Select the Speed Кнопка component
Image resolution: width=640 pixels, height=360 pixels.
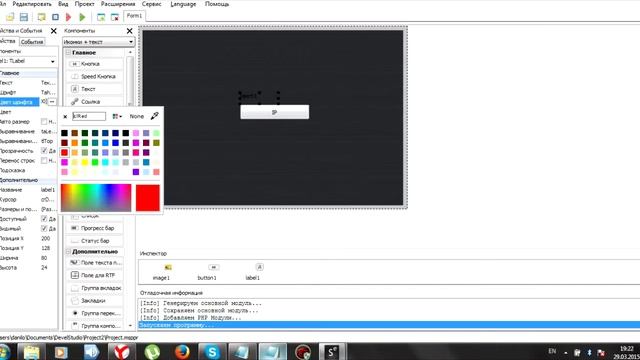pos(95,76)
